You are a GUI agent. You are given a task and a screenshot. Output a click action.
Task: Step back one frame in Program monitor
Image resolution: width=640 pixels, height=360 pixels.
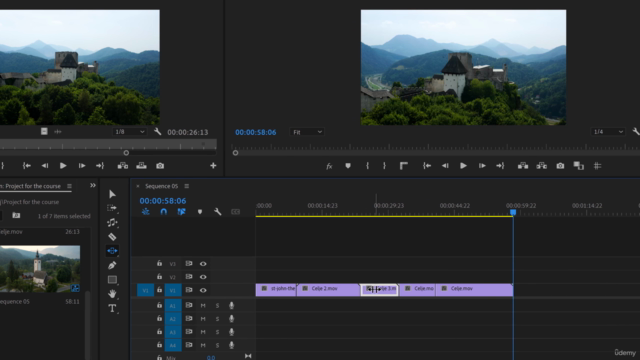445,166
